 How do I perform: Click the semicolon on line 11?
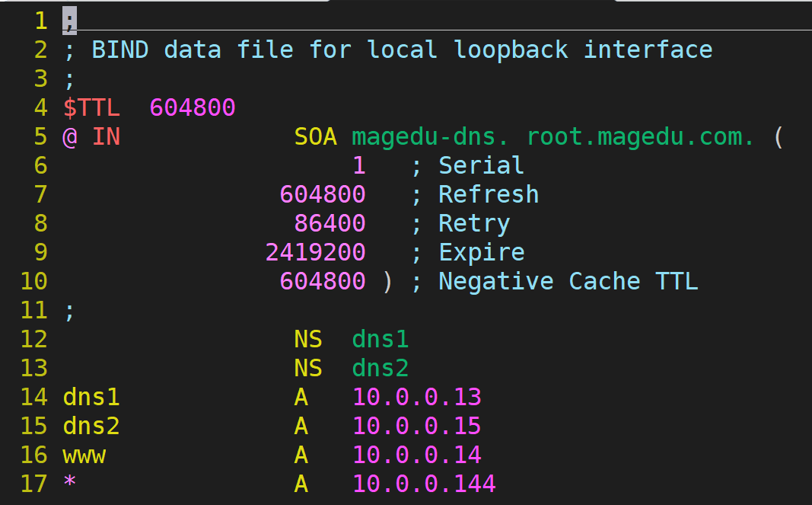pos(69,312)
